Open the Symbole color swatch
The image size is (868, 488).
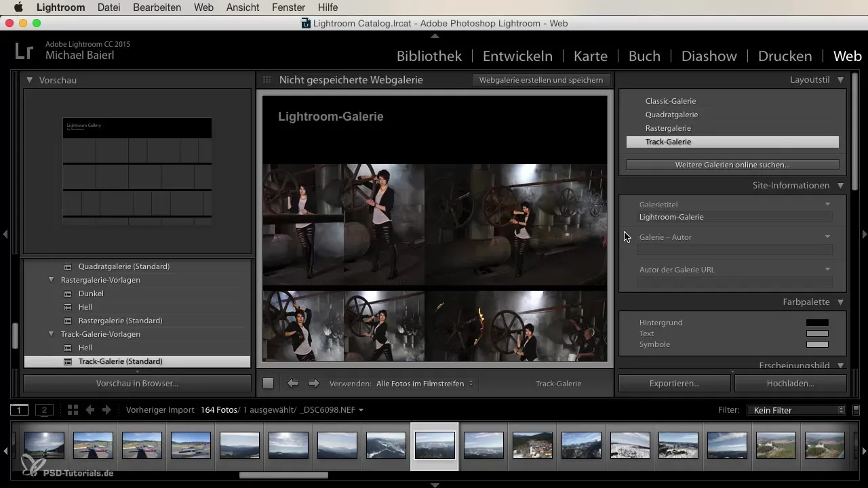tap(817, 344)
